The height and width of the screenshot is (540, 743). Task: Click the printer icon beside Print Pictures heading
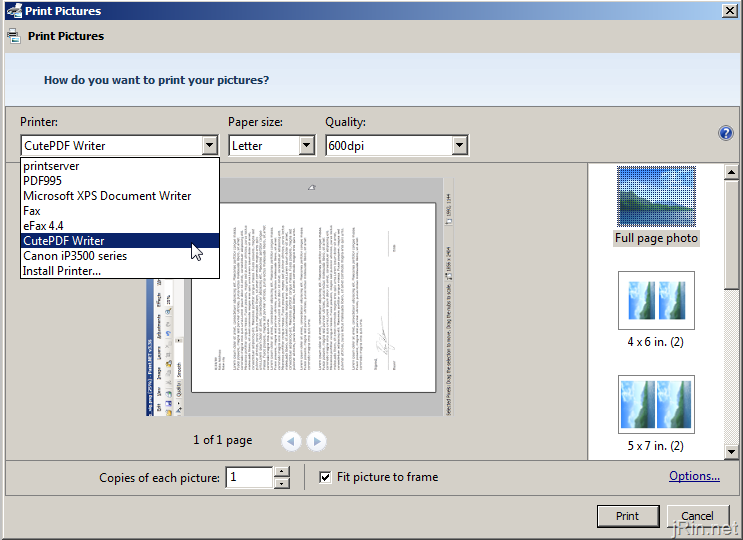pos(14,36)
